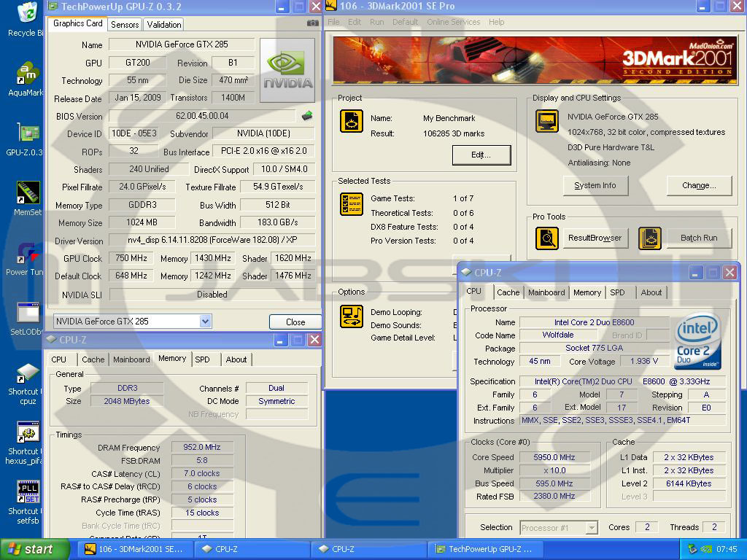Screen dimensions: 747x560
Task: Open the cpuz shortcut on desktop
Action: click(28, 373)
